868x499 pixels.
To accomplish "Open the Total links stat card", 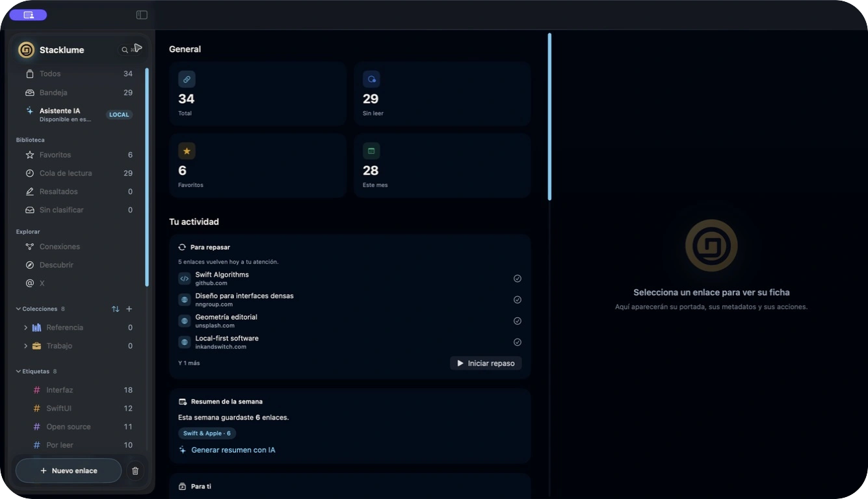I will click(257, 94).
